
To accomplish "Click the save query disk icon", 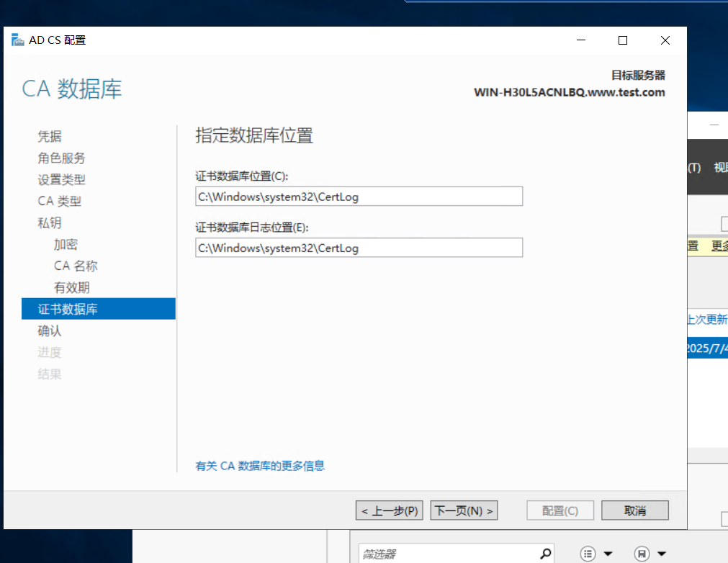I will tap(642, 553).
